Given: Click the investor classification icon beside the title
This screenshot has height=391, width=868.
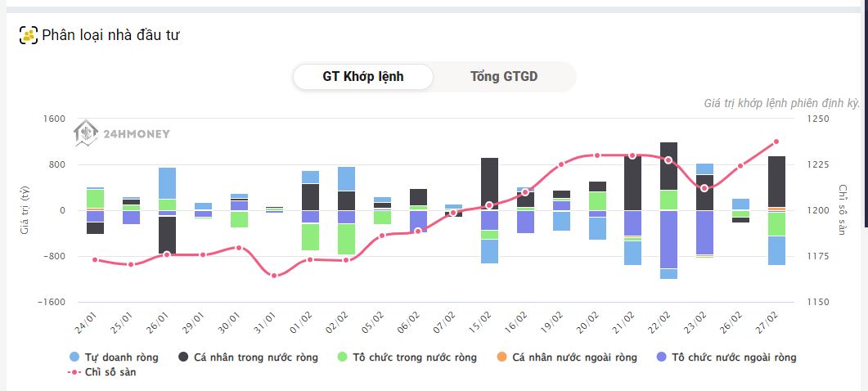Looking at the screenshot, I should pyautogui.click(x=29, y=35).
